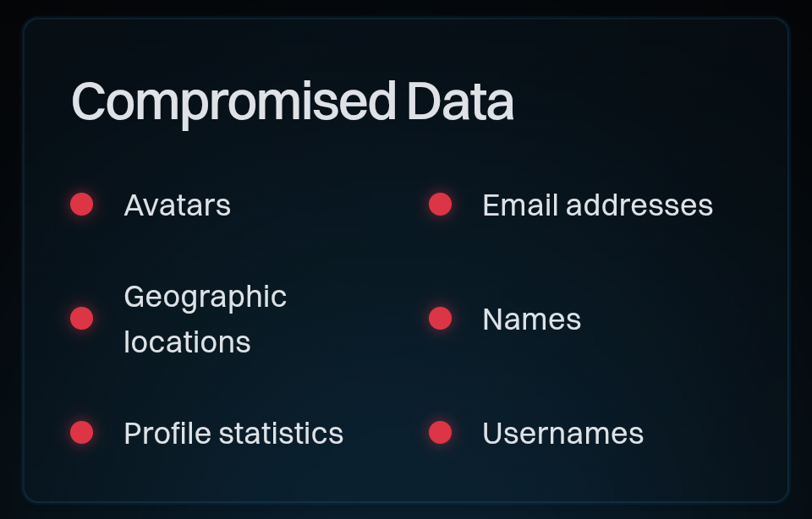Image resolution: width=812 pixels, height=519 pixels.
Task: Select the bullet icon next to Usernames
Action: click(x=440, y=433)
